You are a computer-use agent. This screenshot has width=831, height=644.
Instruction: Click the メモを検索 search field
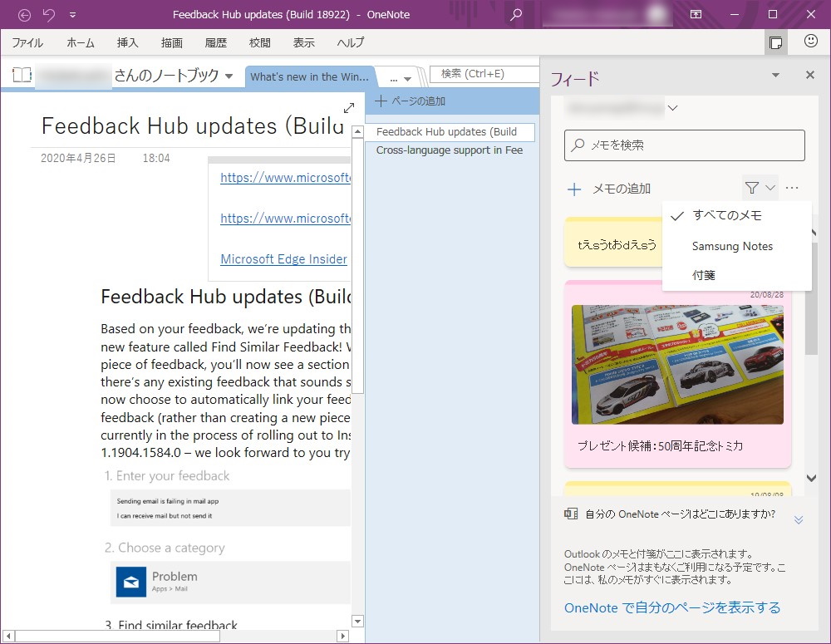pos(684,145)
